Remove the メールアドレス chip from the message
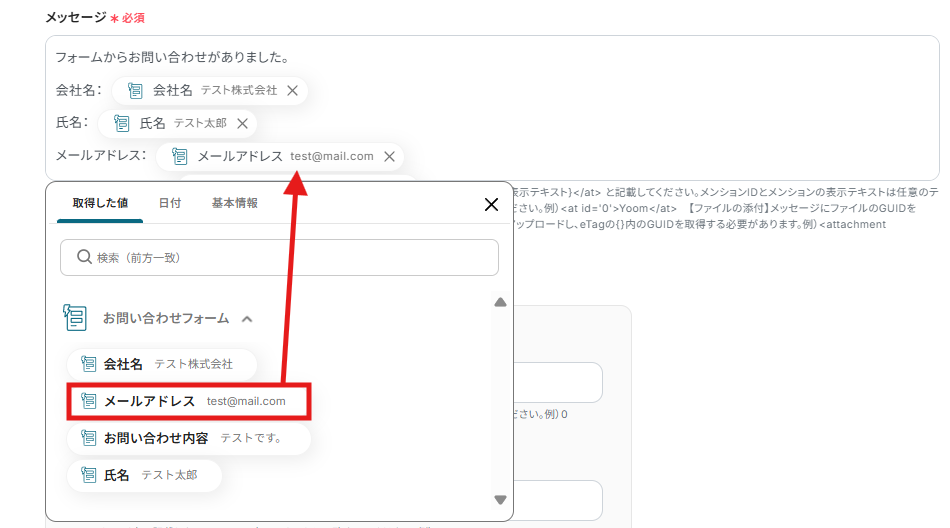Screen dimensions: 950x528 click(390, 156)
